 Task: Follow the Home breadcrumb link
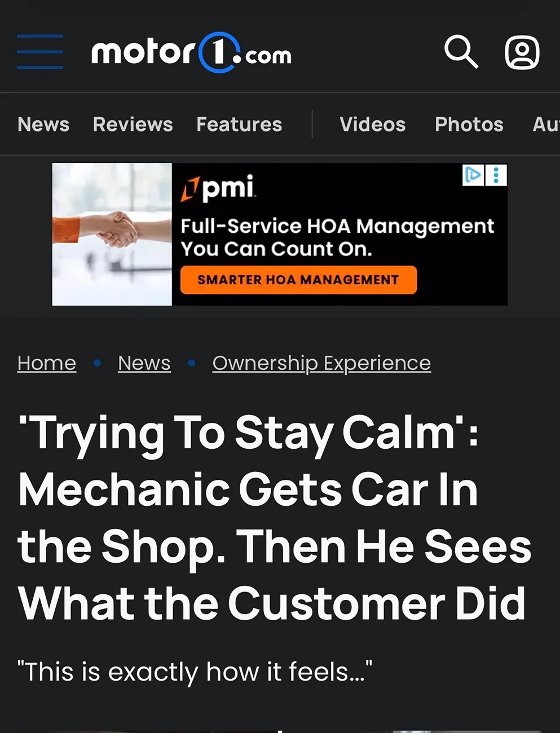point(47,363)
